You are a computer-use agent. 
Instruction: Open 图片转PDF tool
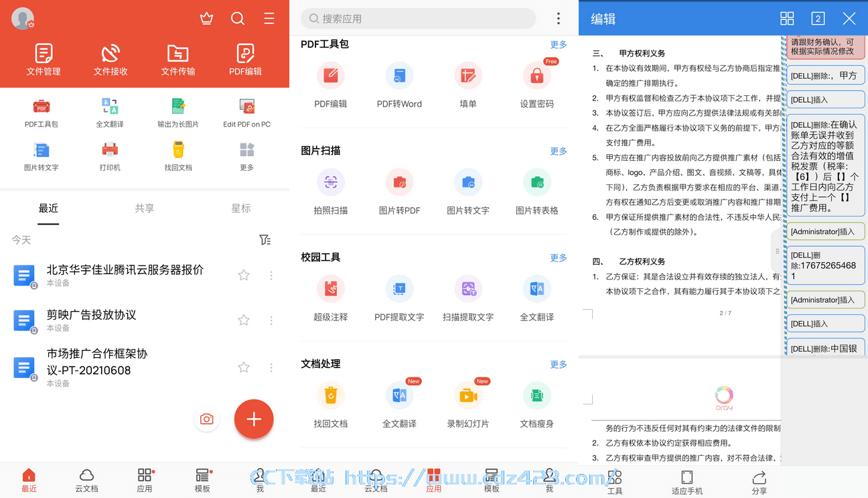click(x=400, y=191)
